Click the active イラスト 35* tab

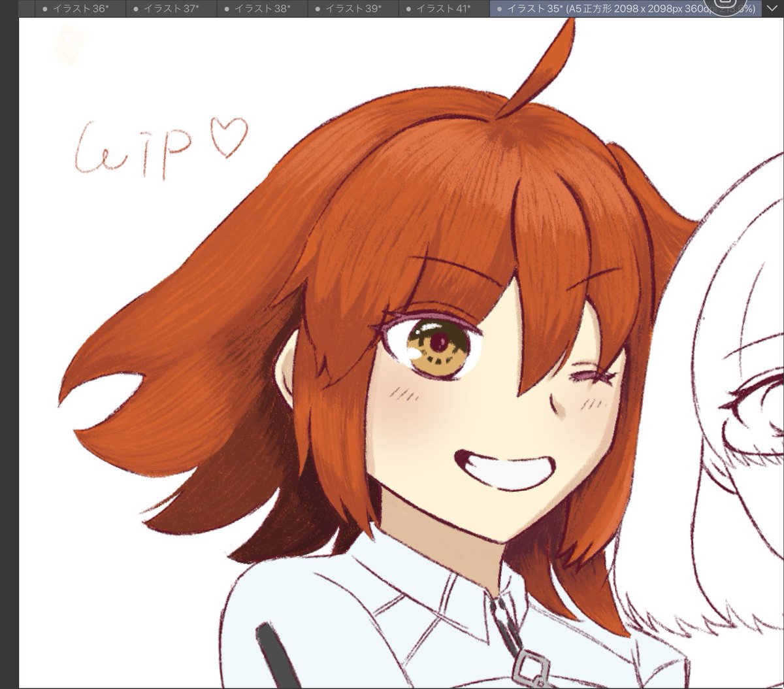625,8
